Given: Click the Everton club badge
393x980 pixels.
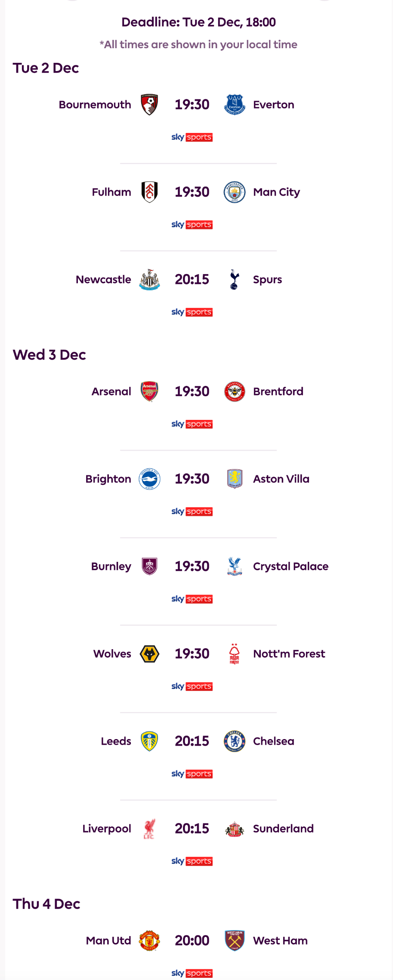Looking at the screenshot, I should pos(235,105).
